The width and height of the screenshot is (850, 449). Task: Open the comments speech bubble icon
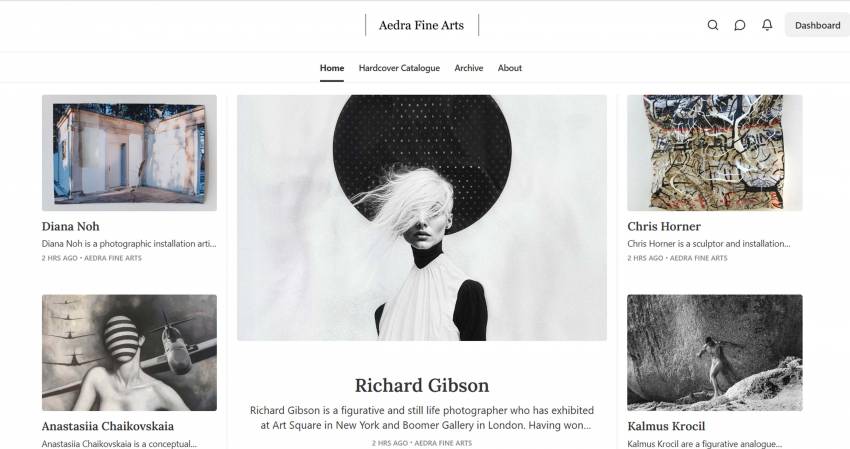click(x=740, y=25)
